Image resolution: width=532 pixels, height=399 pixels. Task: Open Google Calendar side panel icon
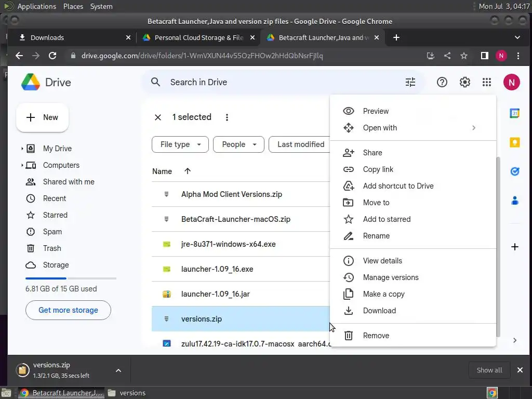click(x=515, y=113)
